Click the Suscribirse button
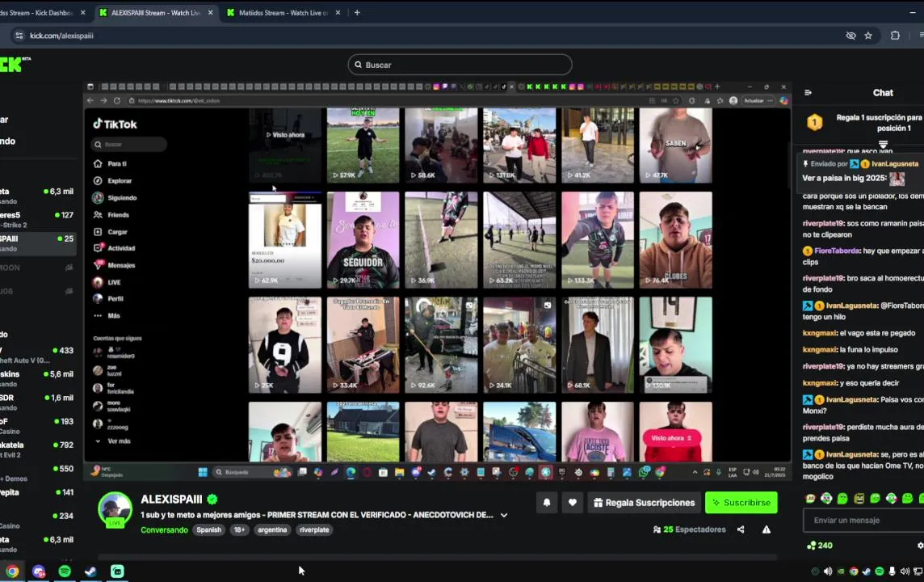This screenshot has width=924, height=582. [741, 503]
